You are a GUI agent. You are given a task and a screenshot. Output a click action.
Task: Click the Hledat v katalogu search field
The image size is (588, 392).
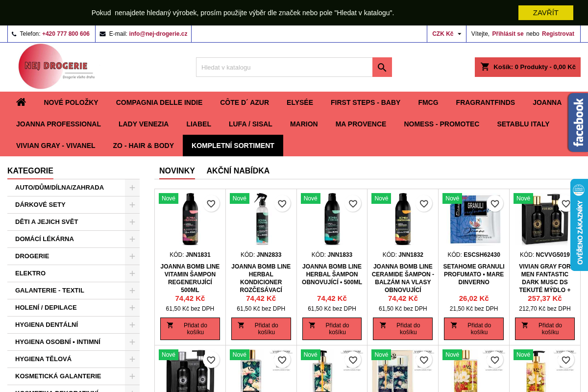tap(284, 67)
